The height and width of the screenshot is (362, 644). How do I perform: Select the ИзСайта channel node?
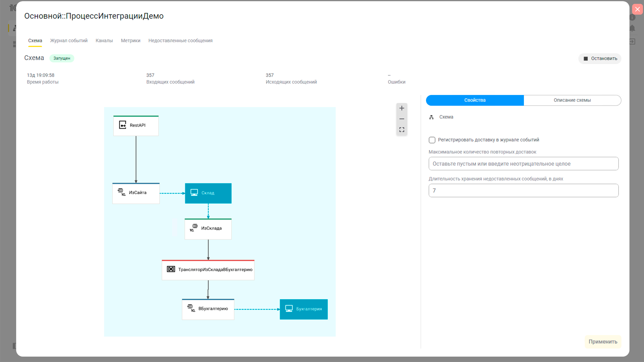click(x=136, y=193)
